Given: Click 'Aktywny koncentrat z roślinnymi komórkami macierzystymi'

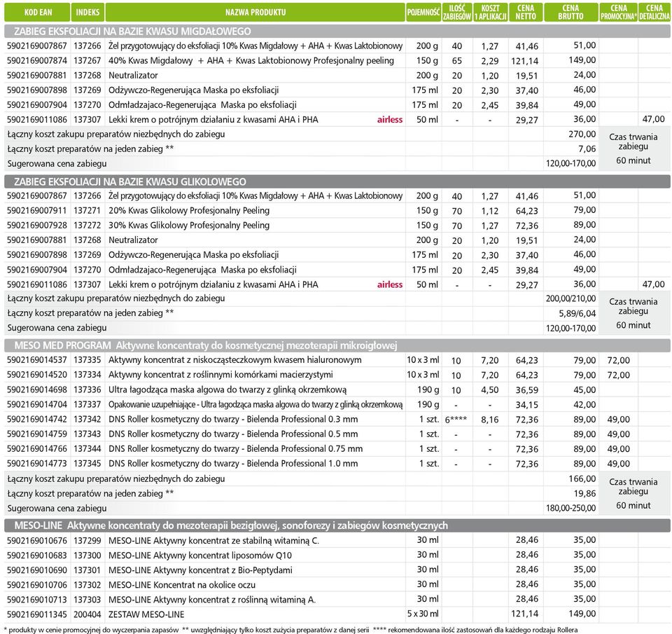Looking at the screenshot, I should [x=220, y=375].
